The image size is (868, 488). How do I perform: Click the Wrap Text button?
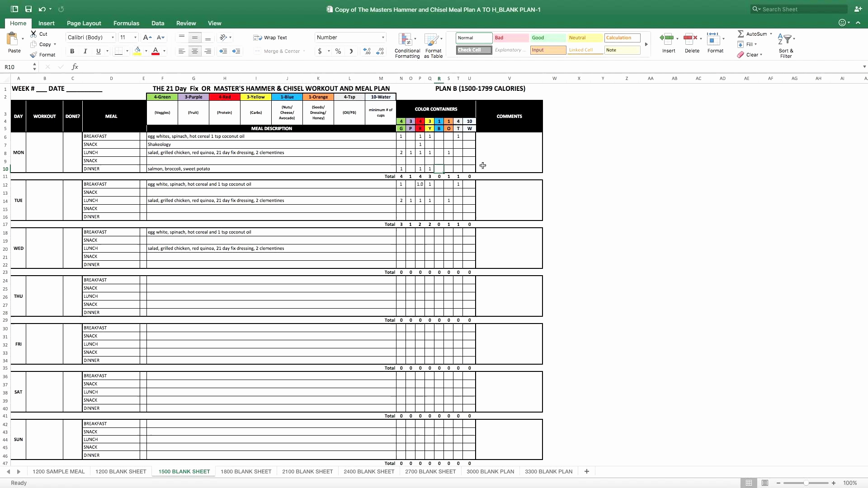[x=270, y=38]
